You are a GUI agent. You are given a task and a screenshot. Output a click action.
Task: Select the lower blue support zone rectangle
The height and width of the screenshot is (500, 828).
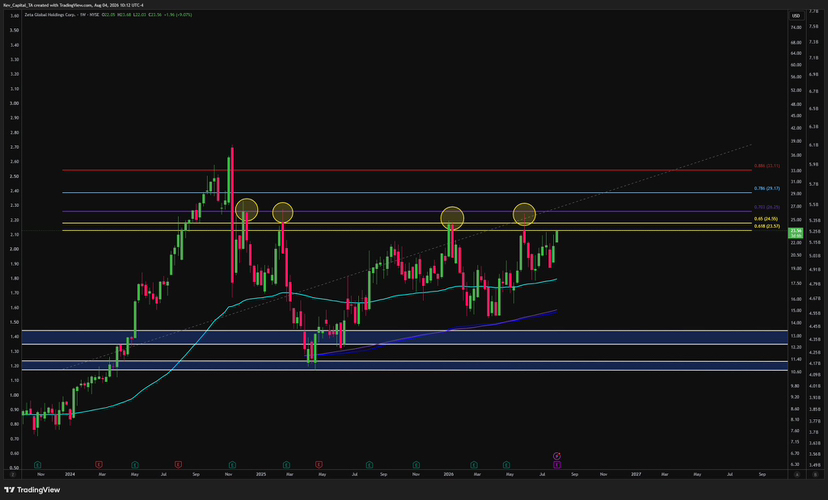405,365
